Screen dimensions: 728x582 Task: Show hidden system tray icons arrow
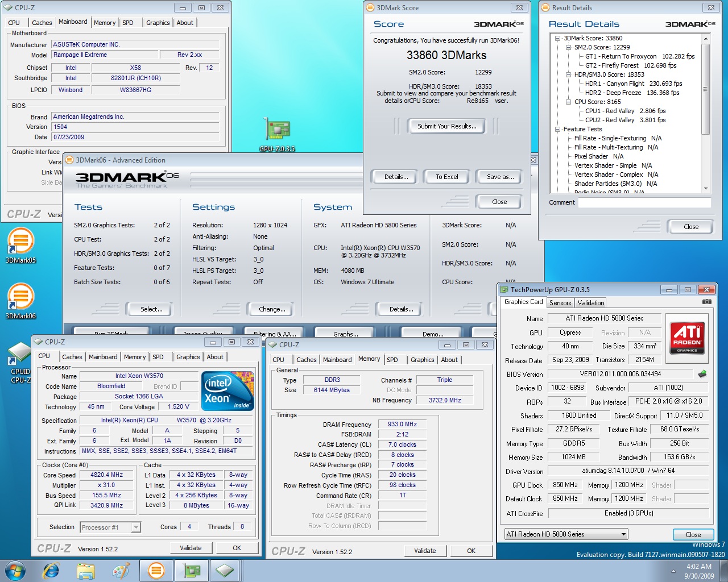[673, 571]
